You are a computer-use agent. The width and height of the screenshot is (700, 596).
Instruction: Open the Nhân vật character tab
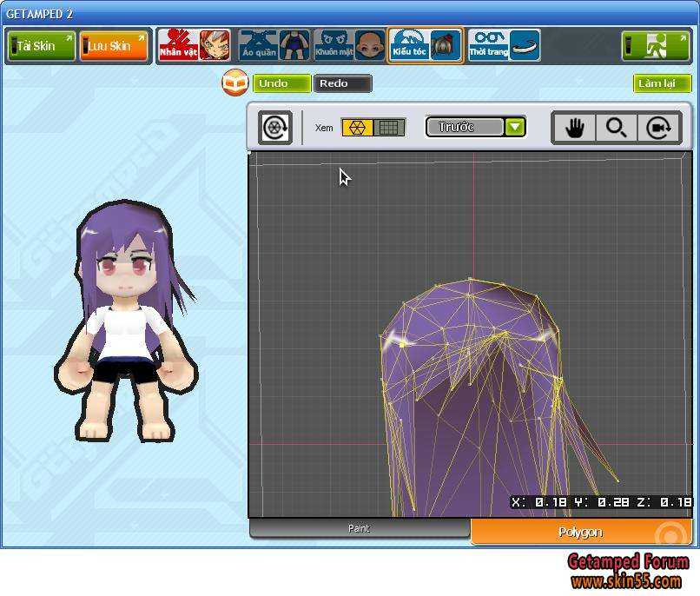[194, 44]
